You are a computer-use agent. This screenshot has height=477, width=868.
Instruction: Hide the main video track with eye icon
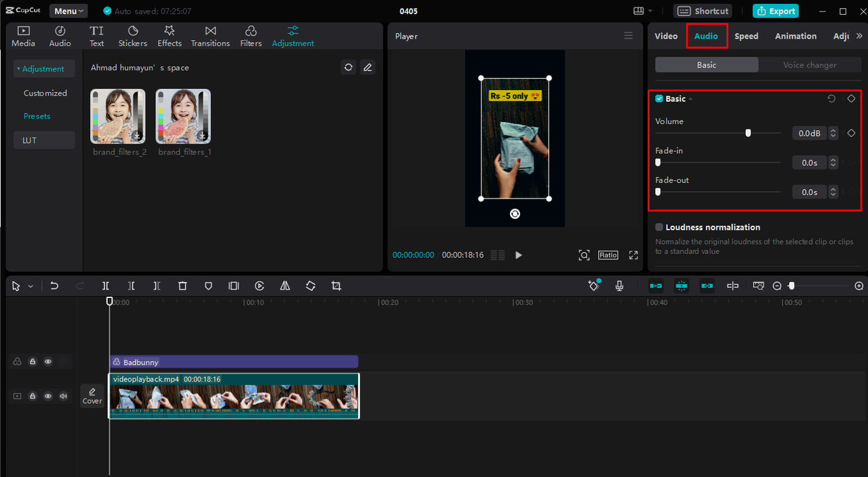pos(48,396)
